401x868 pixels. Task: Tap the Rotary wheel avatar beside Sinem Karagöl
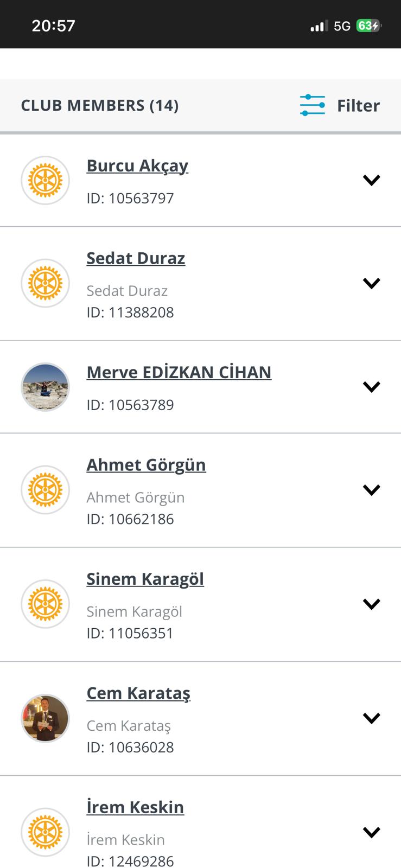(x=46, y=604)
